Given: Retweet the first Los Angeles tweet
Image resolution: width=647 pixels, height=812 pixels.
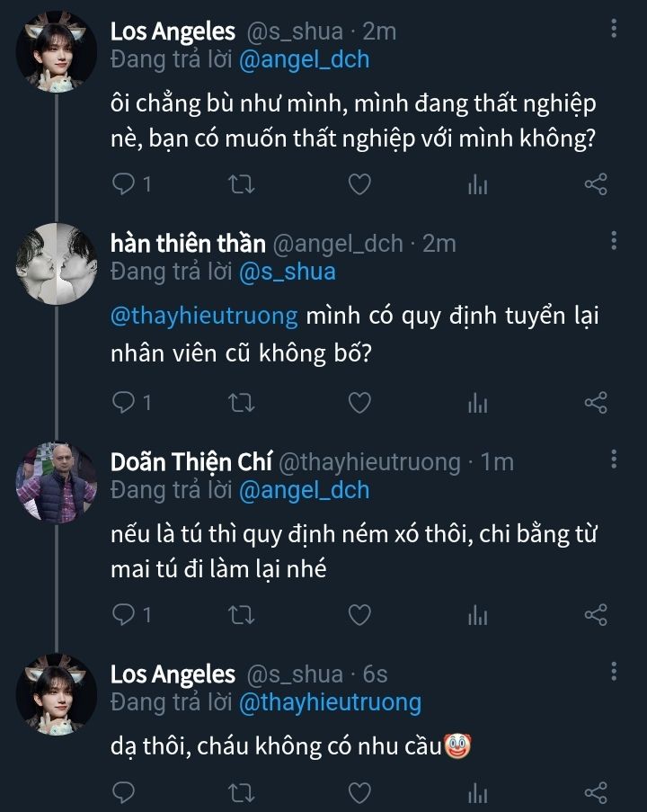Looking at the screenshot, I should click(243, 184).
